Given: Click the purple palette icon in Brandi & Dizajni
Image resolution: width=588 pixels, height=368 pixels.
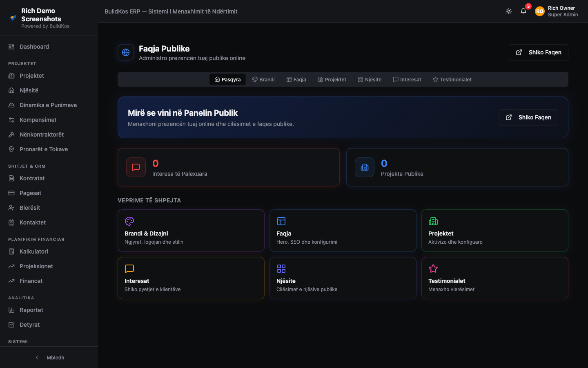Looking at the screenshot, I should [129, 221].
